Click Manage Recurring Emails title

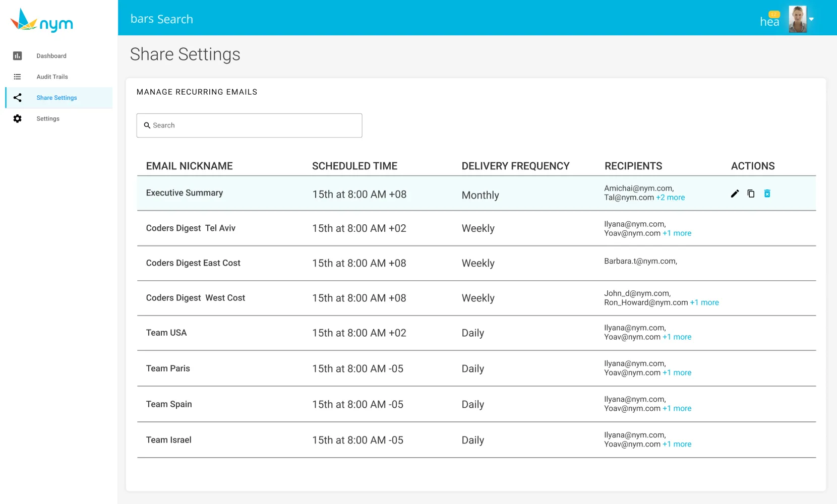click(x=197, y=92)
